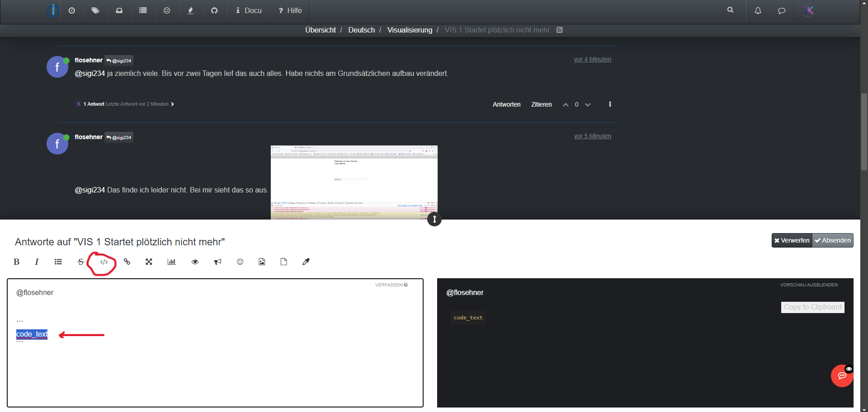The image size is (868, 412).
Task: Open the Docu menu item
Action: coord(249,10)
